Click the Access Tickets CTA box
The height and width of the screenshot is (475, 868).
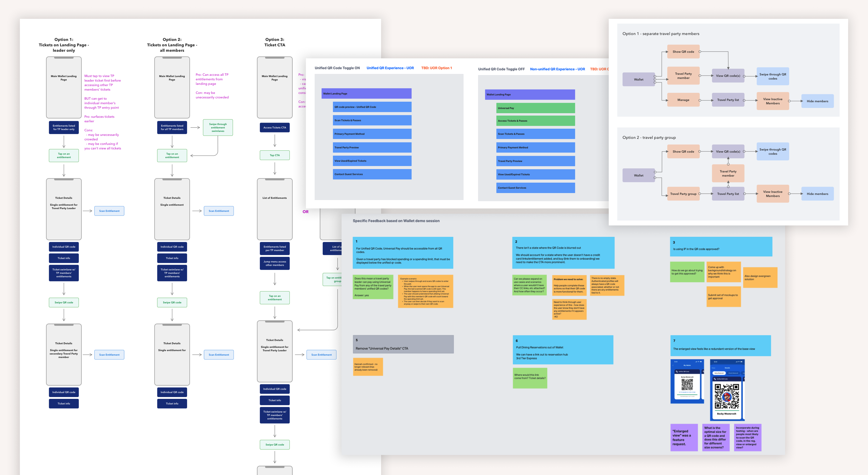pos(275,128)
